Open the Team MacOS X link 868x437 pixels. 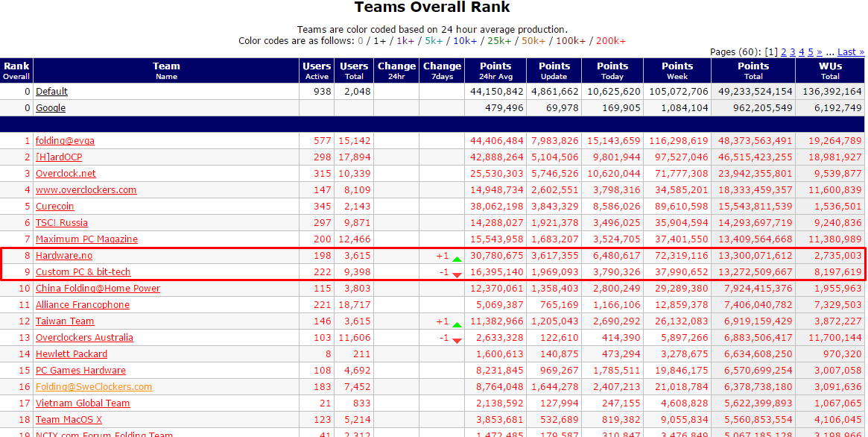click(69, 420)
